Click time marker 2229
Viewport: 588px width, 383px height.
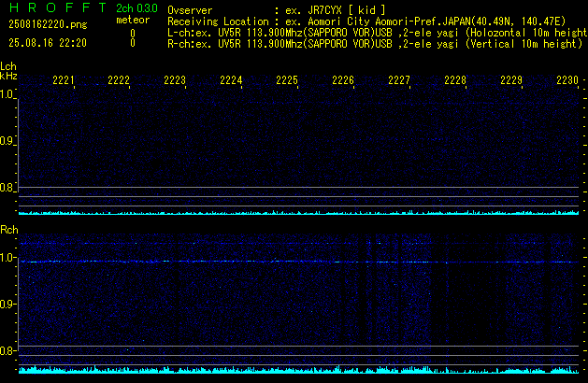click(x=511, y=80)
